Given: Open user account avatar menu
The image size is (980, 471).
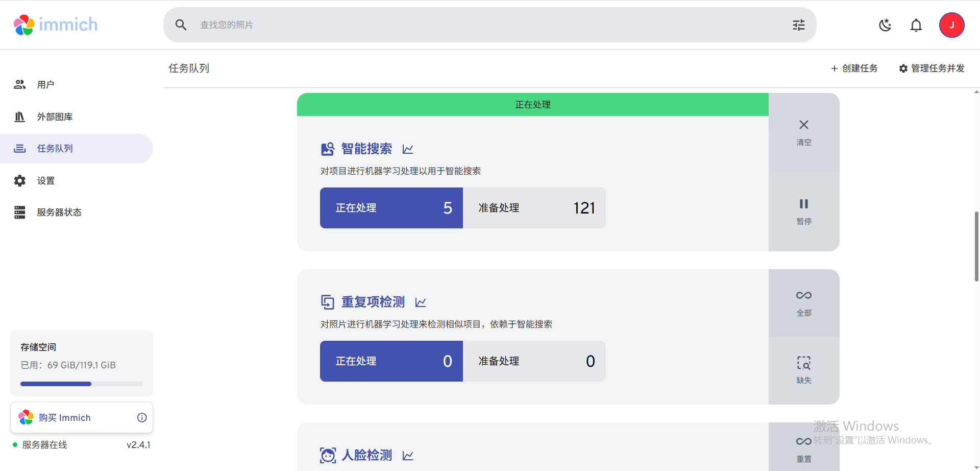Looking at the screenshot, I should (x=951, y=25).
